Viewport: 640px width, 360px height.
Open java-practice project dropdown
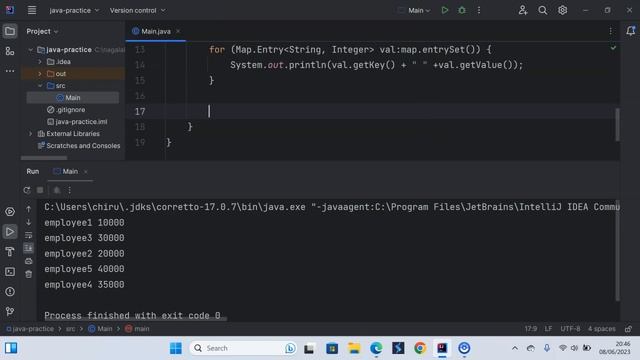[74, 10]
